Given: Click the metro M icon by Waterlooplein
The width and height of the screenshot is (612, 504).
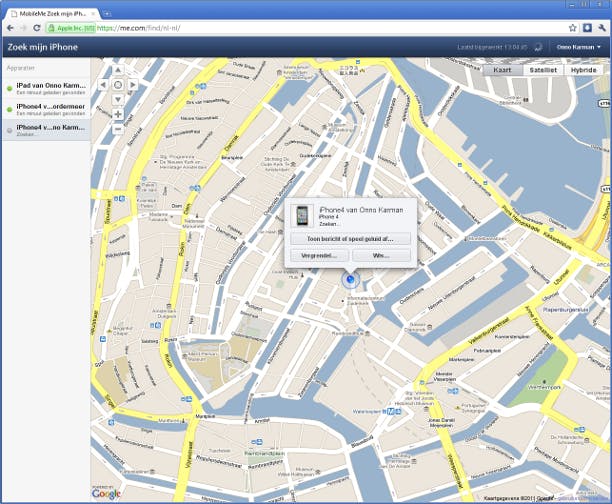Looking at the screenshot, I should tap(391, 411).
